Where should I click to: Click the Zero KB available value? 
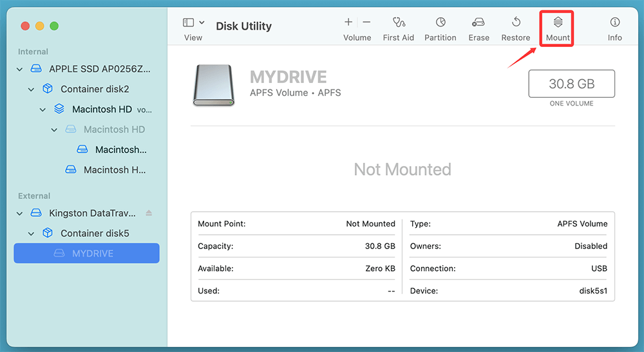pyautogui.click(x=381, y=269)
